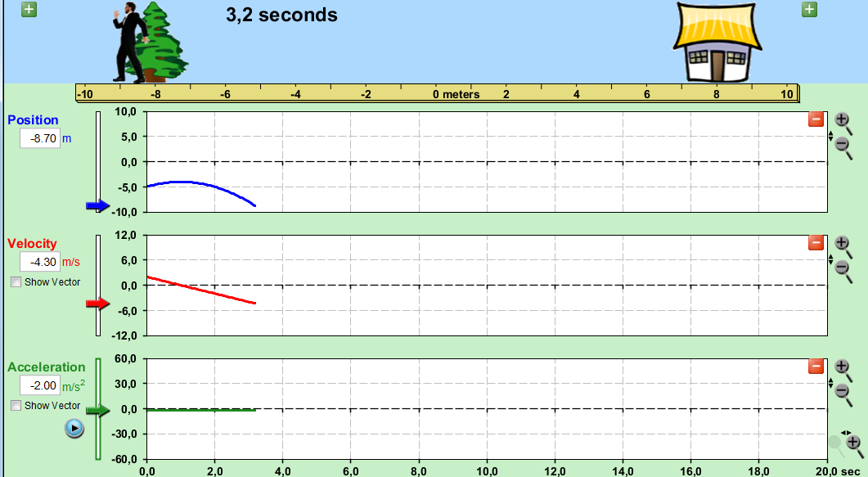
Task: Enable Show Vector for Velocity
Action: [16, 282]
